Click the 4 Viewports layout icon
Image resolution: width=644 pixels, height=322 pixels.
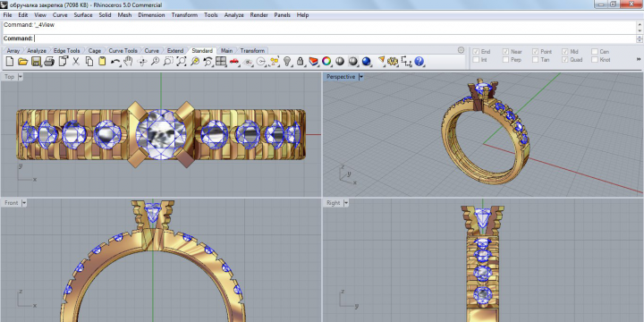(x=221, y=62)
